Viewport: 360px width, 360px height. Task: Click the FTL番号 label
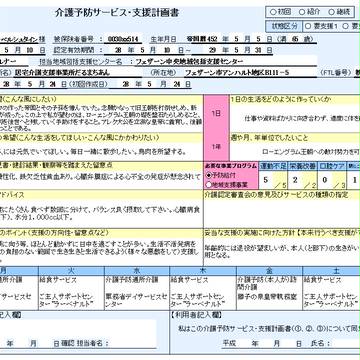[336, 73]
